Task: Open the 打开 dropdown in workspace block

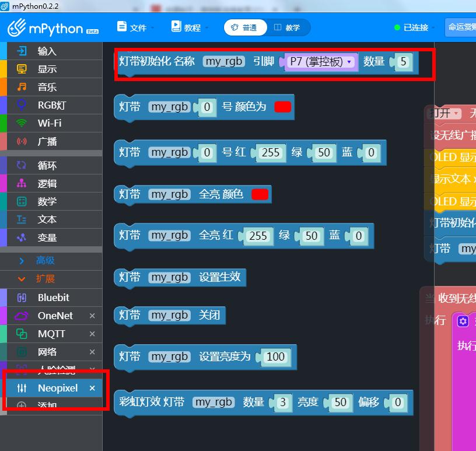Action: click(444, 114)
